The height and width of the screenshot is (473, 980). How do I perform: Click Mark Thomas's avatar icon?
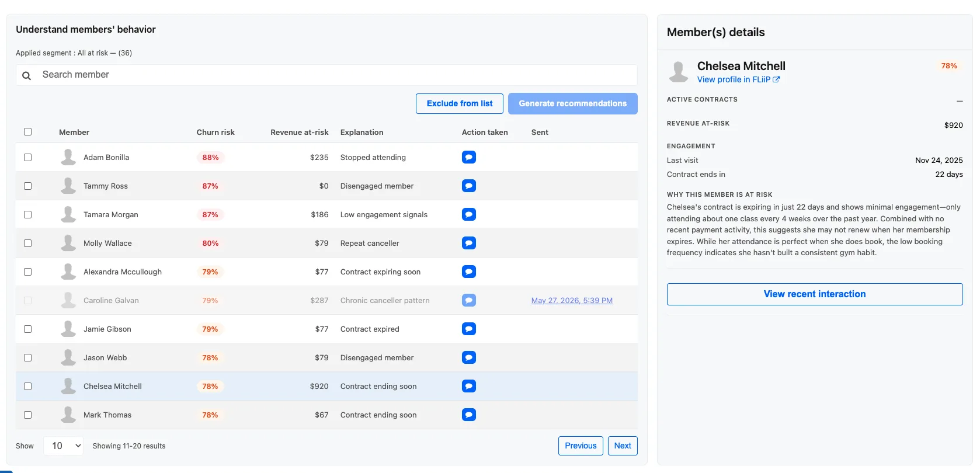(68, 415)
